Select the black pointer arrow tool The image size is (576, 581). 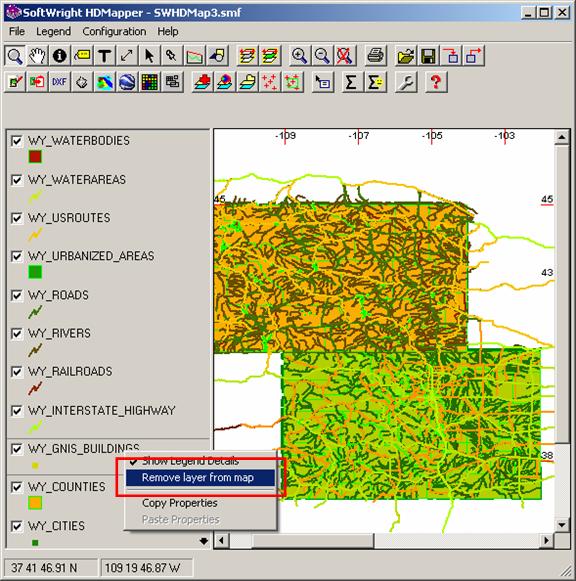pos(149,56)
